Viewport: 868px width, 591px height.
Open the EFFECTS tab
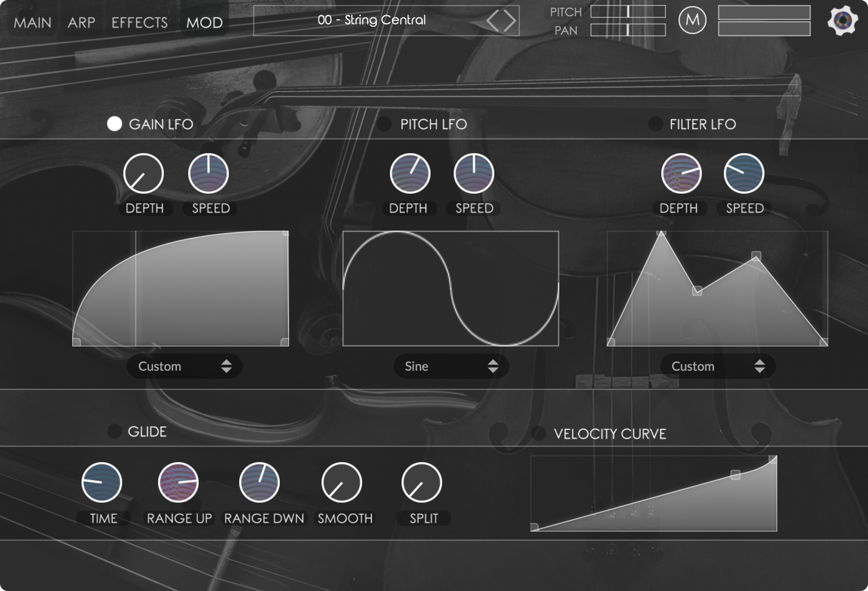[x=139, y=23]
